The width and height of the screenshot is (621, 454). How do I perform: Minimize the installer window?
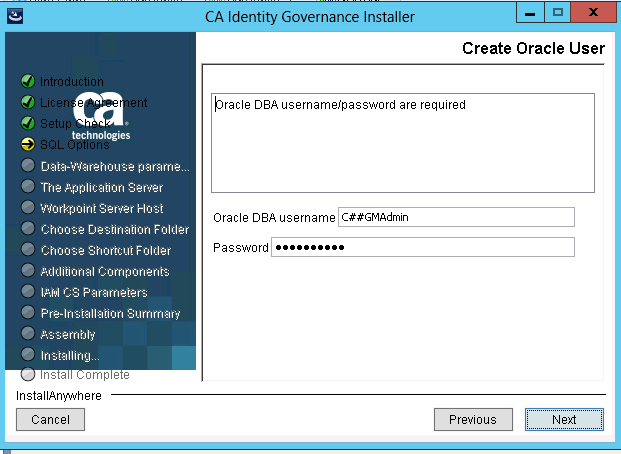click(x=530, y=13)
